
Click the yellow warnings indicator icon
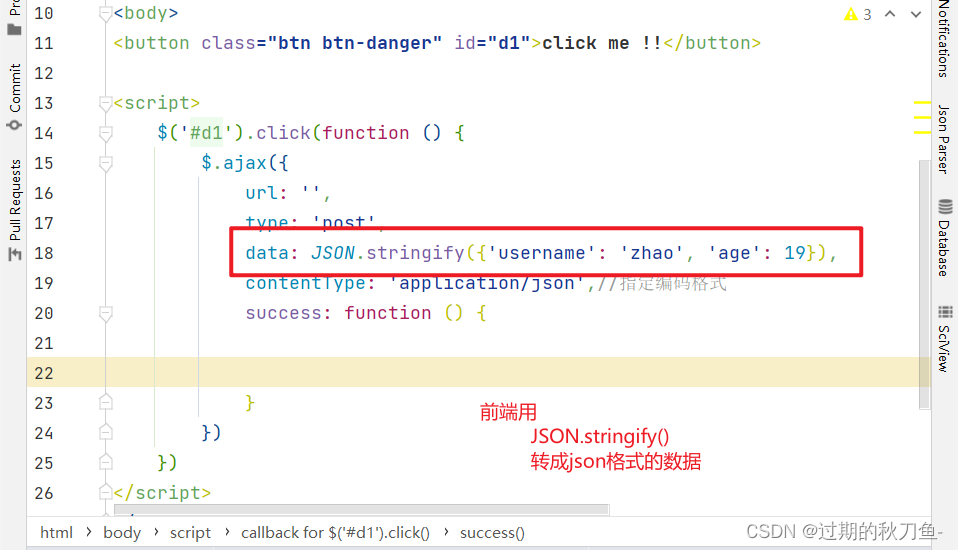850,14
